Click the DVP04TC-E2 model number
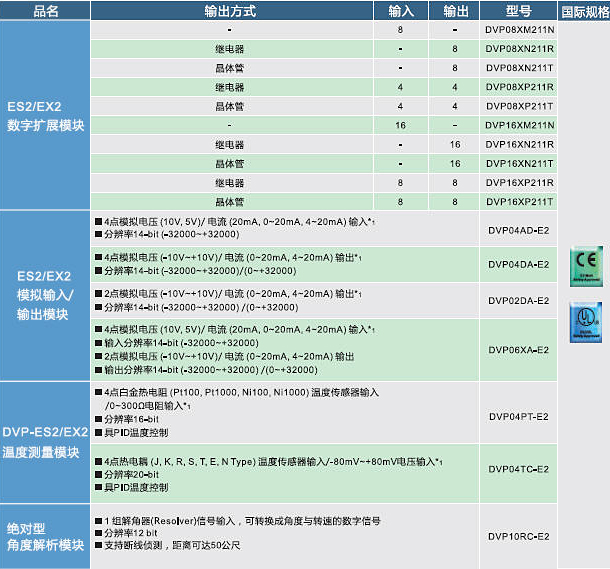 (x=518, y=469)
